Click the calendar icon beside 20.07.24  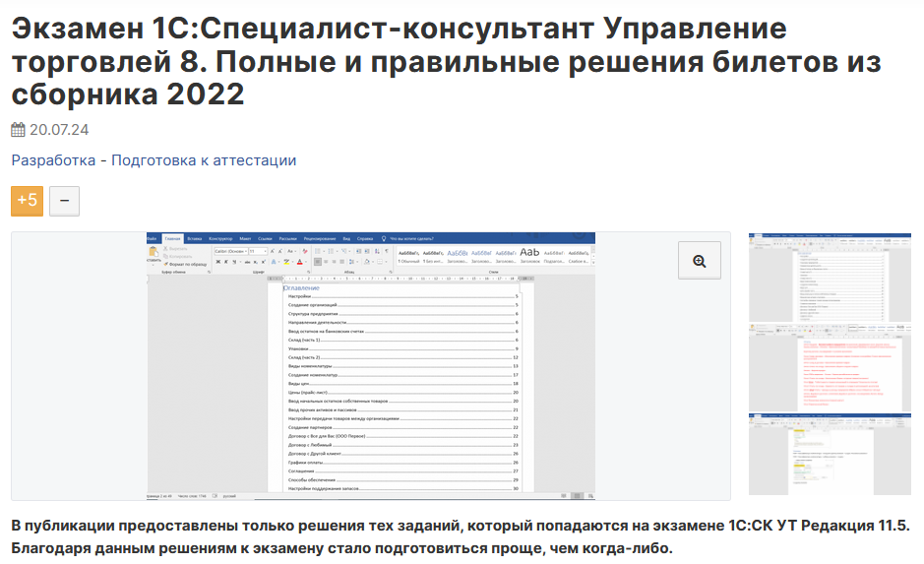[18, 130]
